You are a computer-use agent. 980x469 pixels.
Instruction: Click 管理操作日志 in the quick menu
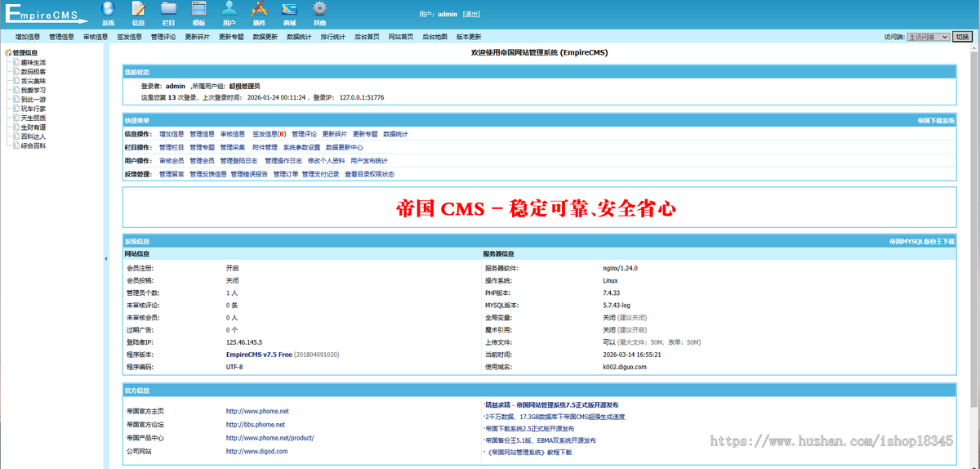[x=283, y=161]
